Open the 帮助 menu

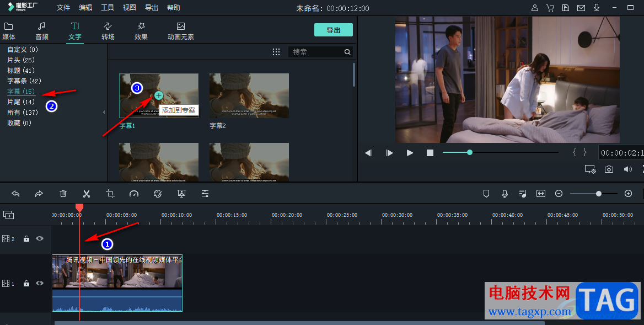pos(174,8)
